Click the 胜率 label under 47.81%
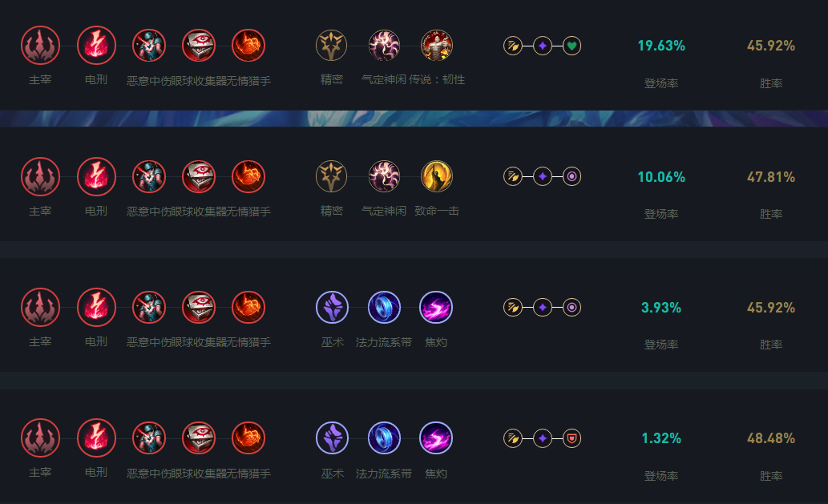The width and height of the screenshot is (828, 504). 770,214
